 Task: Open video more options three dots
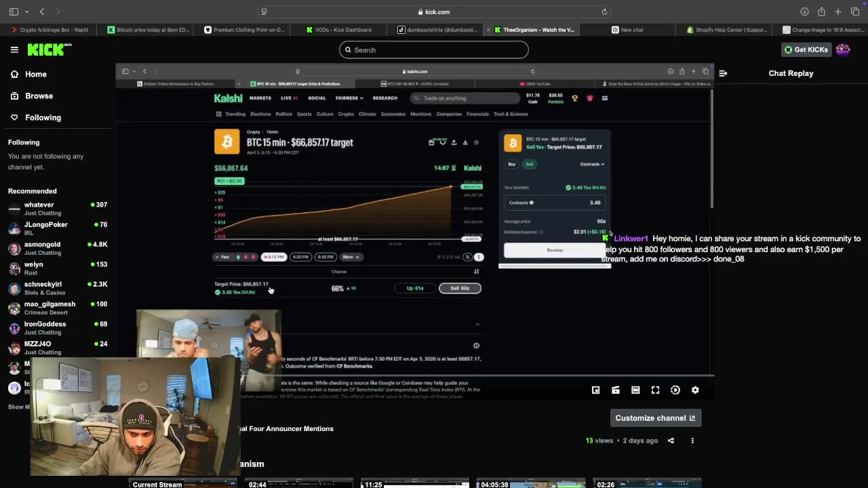pos(692,441)
